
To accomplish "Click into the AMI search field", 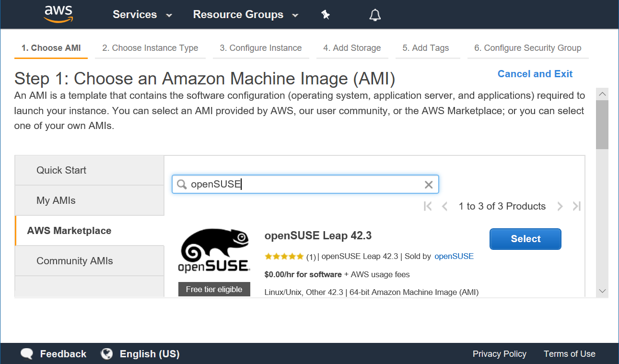I will [x=305, y=185].
